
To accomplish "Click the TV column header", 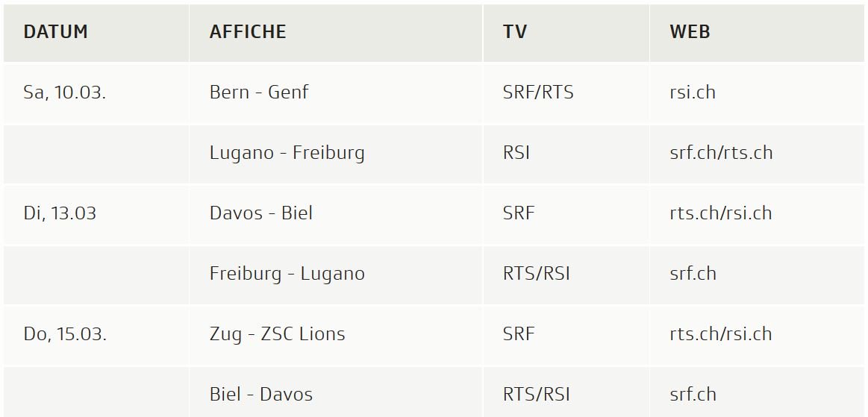I will click(x=515, y=32).
